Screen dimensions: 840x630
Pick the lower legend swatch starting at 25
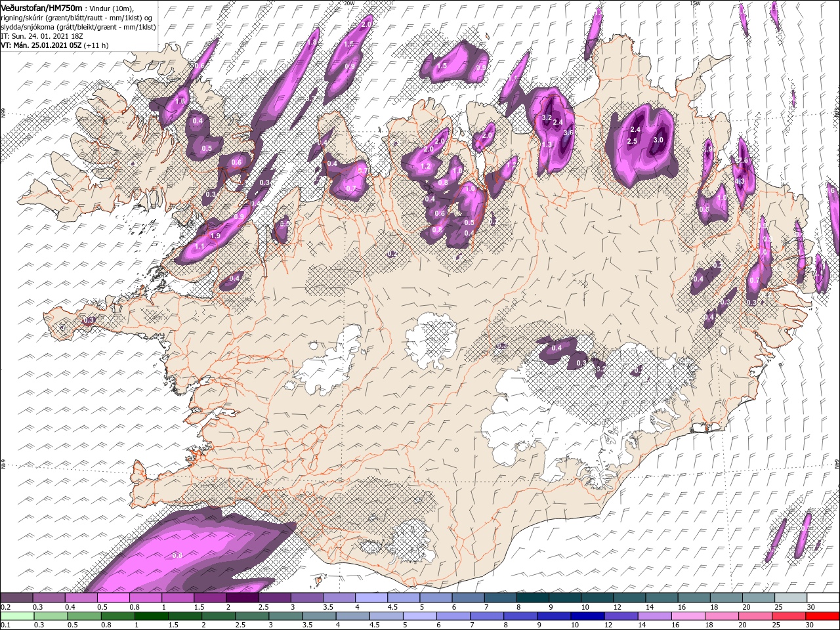pyautogui.click(x=789, y=616)
